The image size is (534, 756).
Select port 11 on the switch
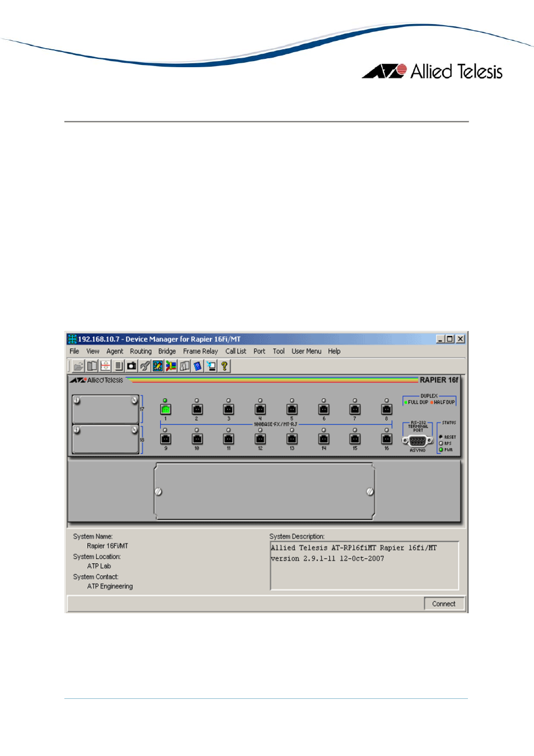tap(228, 439)
